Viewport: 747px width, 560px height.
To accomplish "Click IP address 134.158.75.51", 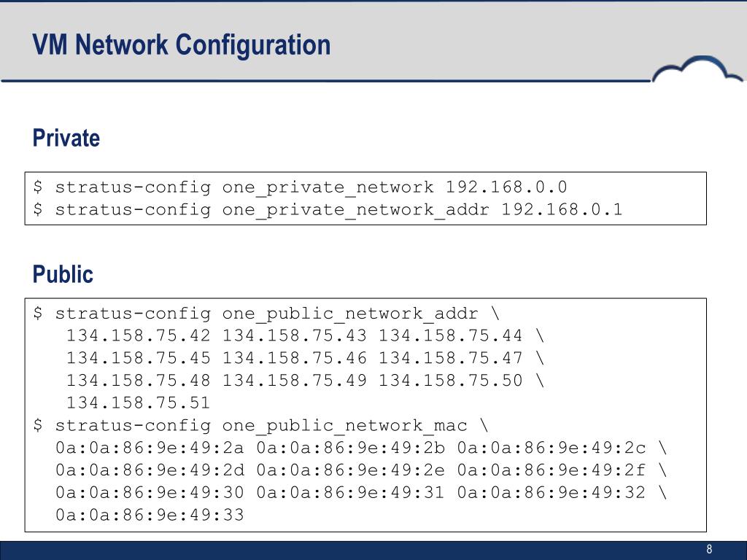I will point(138,402).
